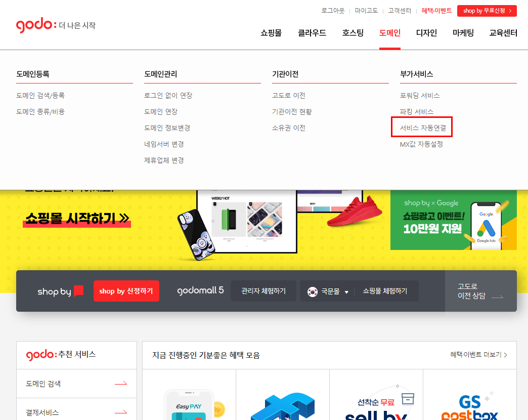Click the shop by 신청하기 button
The width and height of the screenshot is (528, 420).
click(x=126, y=291)
